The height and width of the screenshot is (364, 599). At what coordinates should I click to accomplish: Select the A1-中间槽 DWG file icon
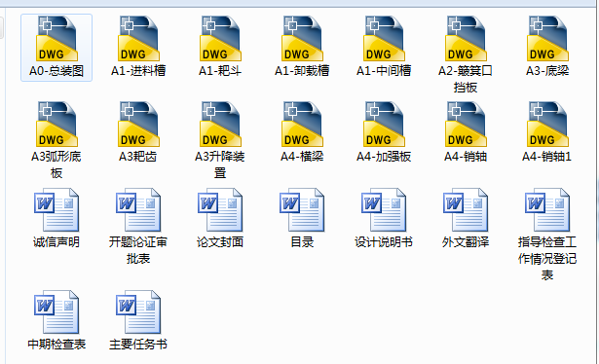pyautogui.click(x=384, y=39)
